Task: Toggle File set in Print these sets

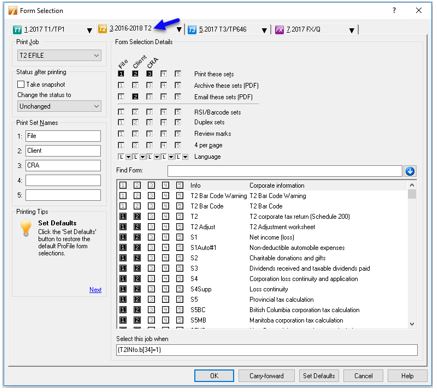Action: click(x=121, y=74)
